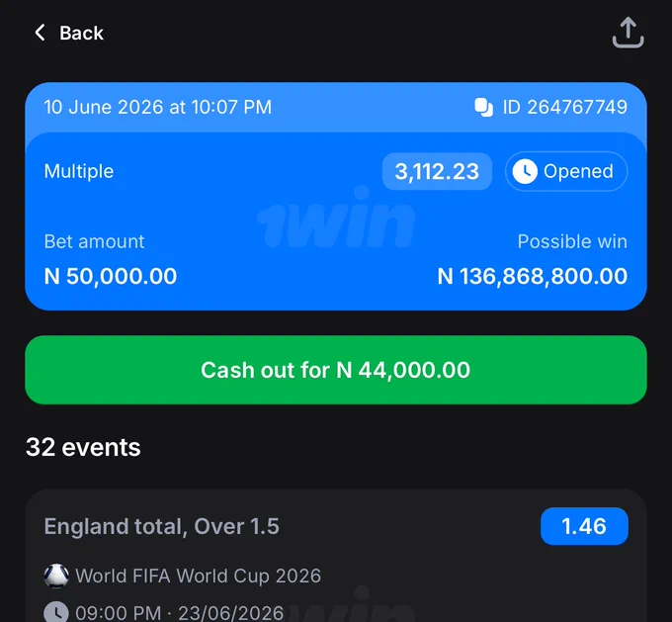
Task: Tap the clock icon in Opened badge
Action: point(525,172)
